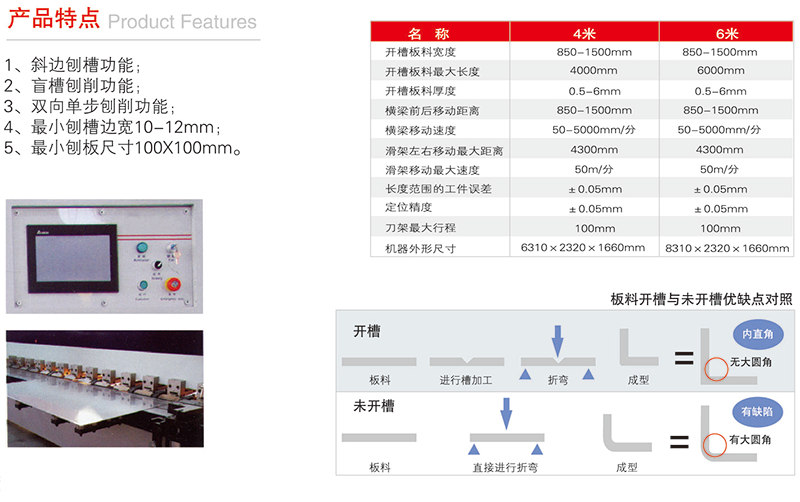Click the blue down arrow above 折弯

tap(558, 341)
